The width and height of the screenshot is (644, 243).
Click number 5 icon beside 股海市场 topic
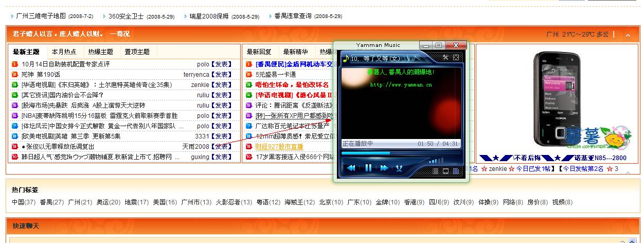[x=15, y=106]
